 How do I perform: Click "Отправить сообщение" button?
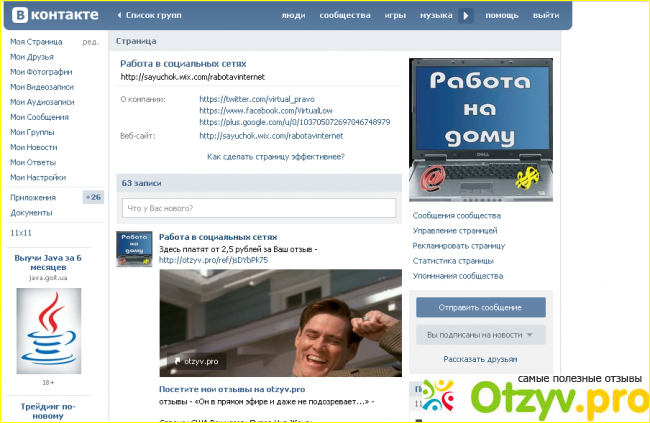tap(479, 307)
